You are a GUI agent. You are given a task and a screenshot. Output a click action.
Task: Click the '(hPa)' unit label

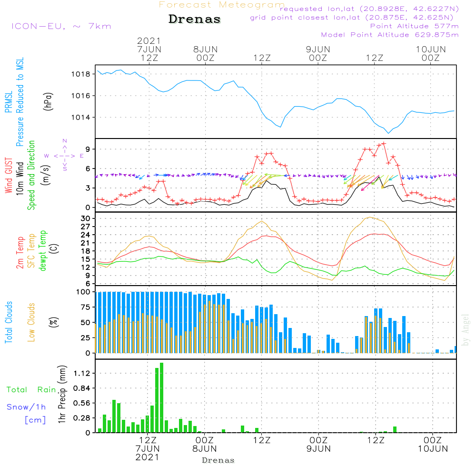tap(48, 101)
